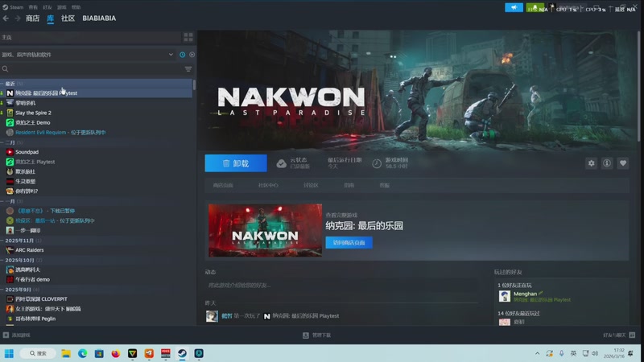The width and height of the screenshot is (644, 362).
Task: Click the blue visit store page button
Action: [x=349, y=243]
